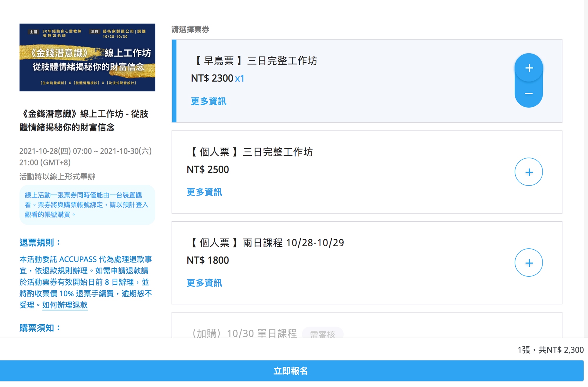Click the 購票須知 heading
The image size is (588, 387).
tap(40, 328)
